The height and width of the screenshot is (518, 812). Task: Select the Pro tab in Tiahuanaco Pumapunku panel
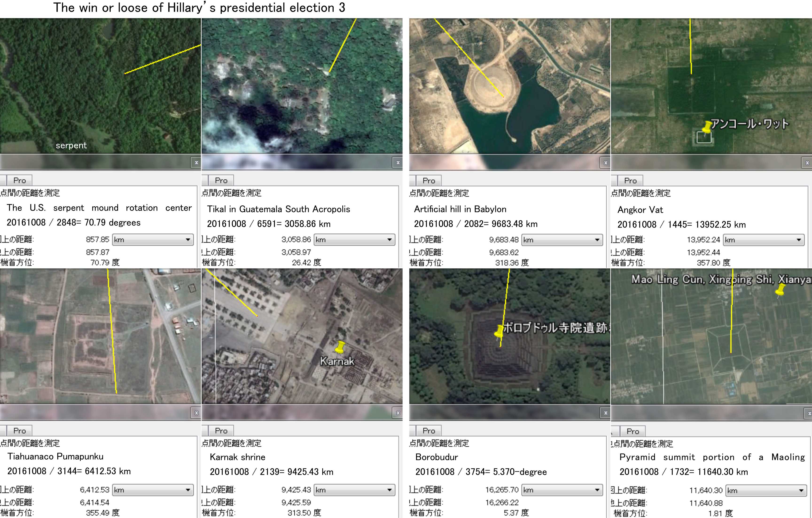[x=20, y=431]
